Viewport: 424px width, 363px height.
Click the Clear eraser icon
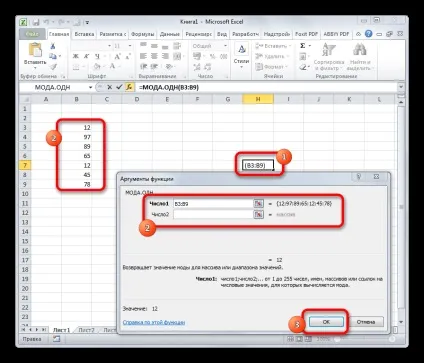303,67
